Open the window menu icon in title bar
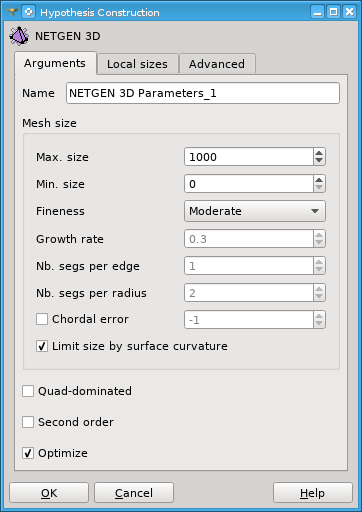362x512 pixels. [29, 12]
